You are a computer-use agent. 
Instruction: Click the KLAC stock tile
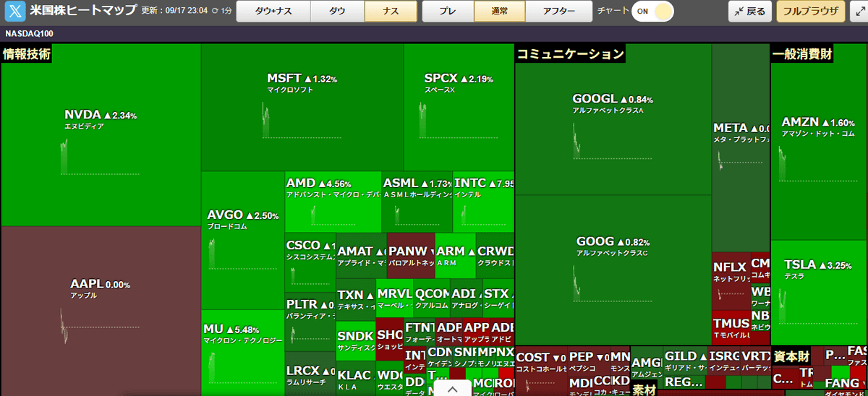coord(355,379)
